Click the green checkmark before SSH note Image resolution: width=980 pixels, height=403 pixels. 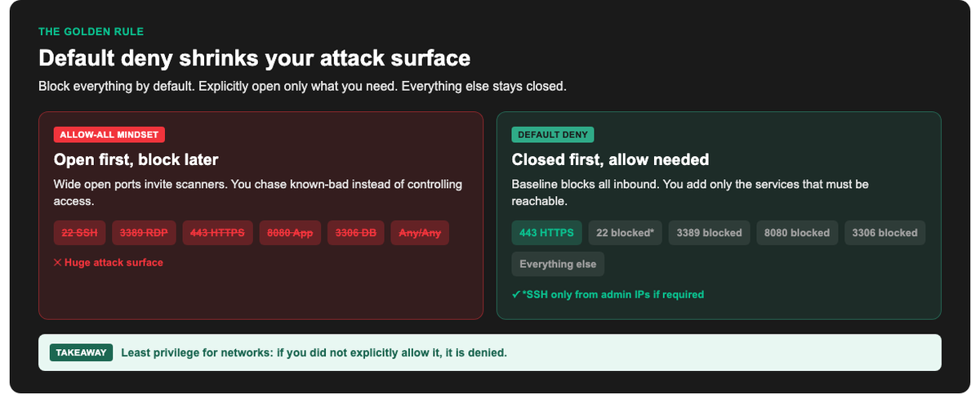(516, 294)
